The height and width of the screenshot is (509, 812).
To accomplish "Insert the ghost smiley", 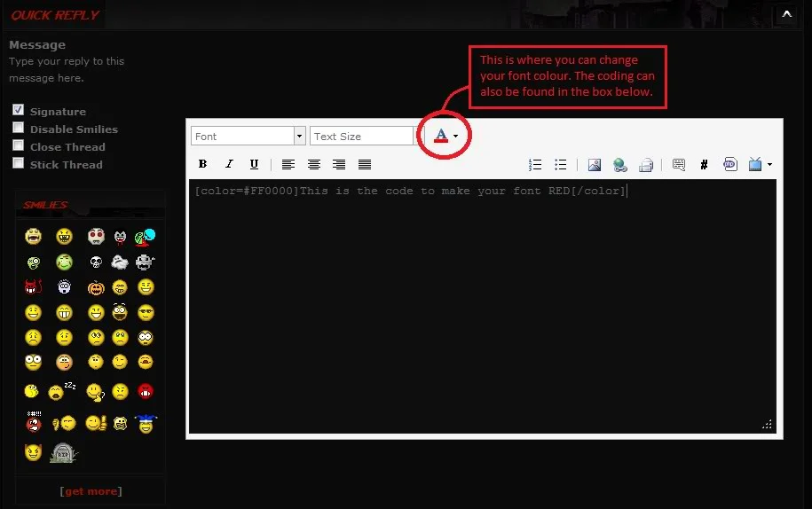I will 120,262.
